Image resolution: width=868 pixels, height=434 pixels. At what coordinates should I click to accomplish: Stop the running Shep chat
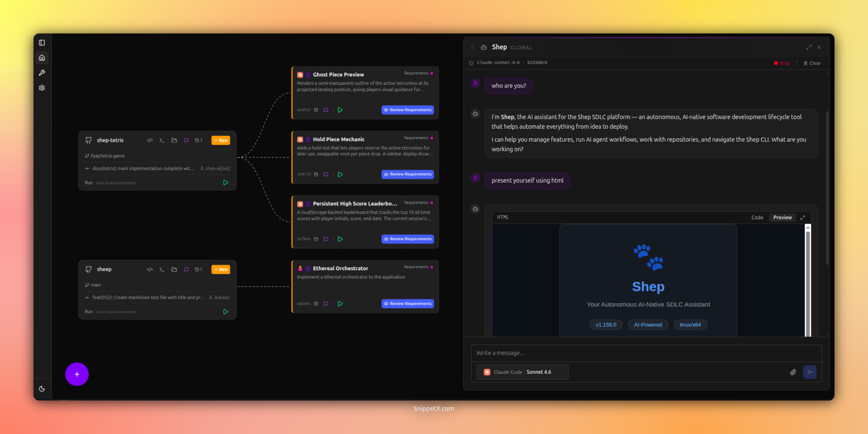click(782, 63)
